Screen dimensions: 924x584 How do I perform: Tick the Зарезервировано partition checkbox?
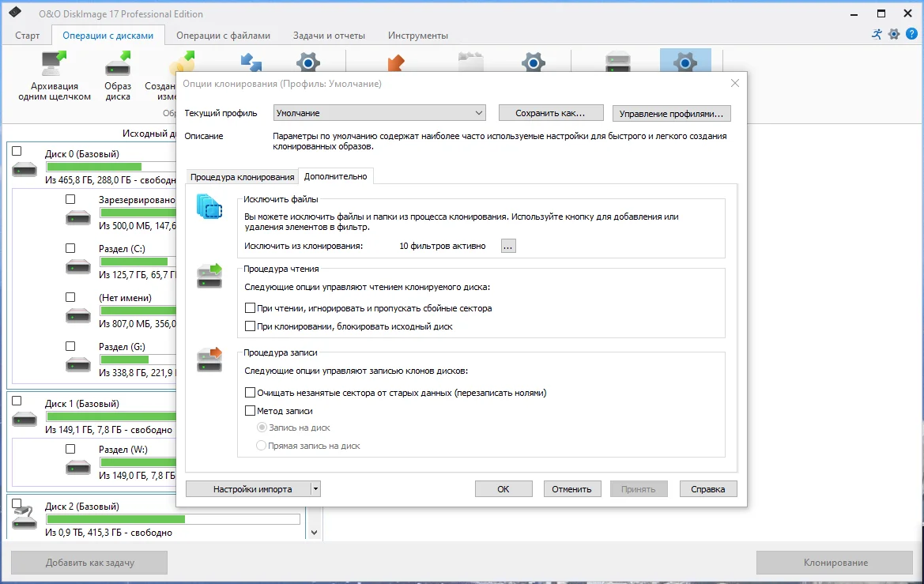[70, 199]
